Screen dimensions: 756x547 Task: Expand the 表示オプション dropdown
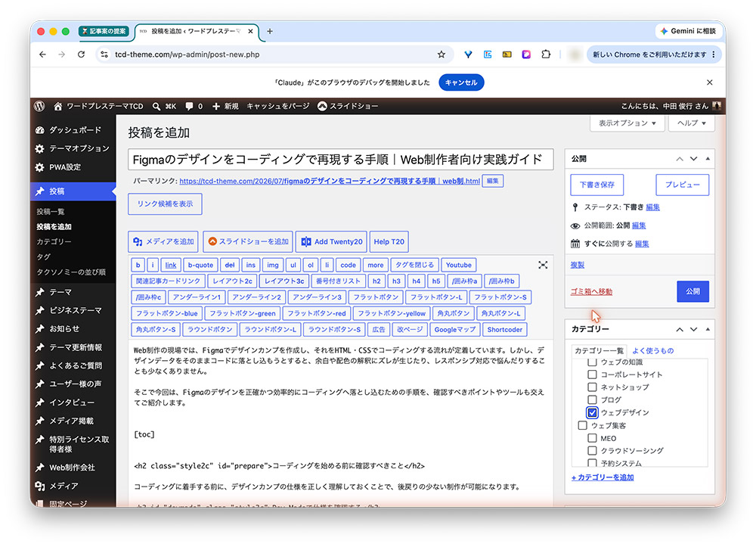click(x=627, y=123)
